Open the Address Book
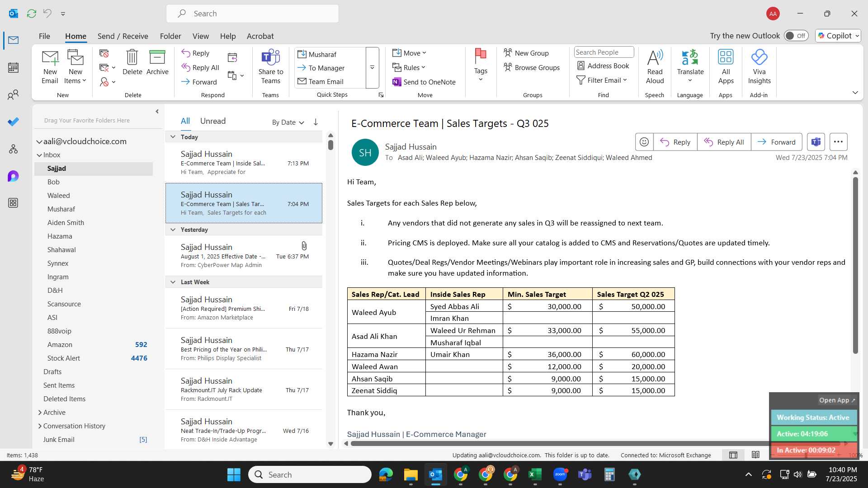 click(x=603, y=66)
